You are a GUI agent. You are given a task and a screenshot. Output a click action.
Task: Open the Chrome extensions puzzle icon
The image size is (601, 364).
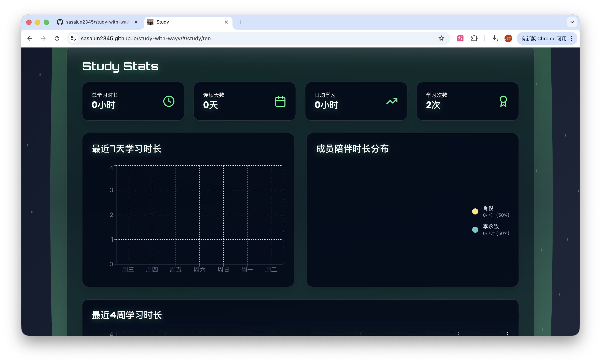[474, 38]
